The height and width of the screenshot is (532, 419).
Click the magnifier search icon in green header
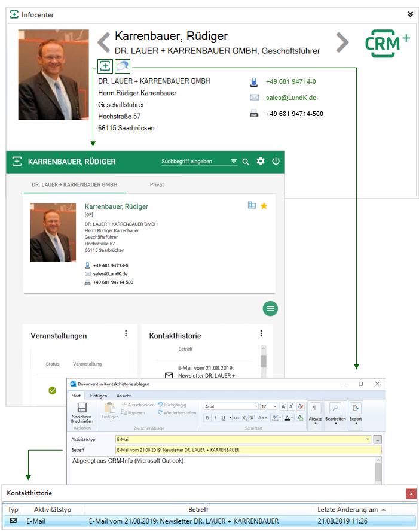(246, 162)
